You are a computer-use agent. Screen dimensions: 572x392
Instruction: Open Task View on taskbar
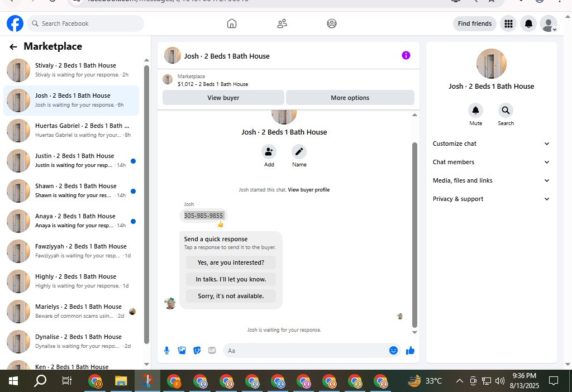[x=67, y=381]
